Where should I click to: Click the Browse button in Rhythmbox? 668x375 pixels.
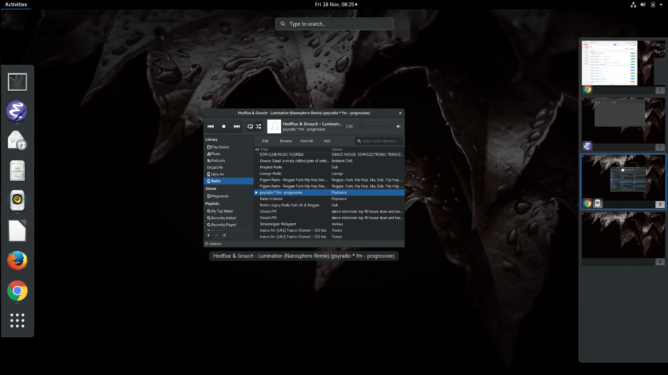coord(286,141)
